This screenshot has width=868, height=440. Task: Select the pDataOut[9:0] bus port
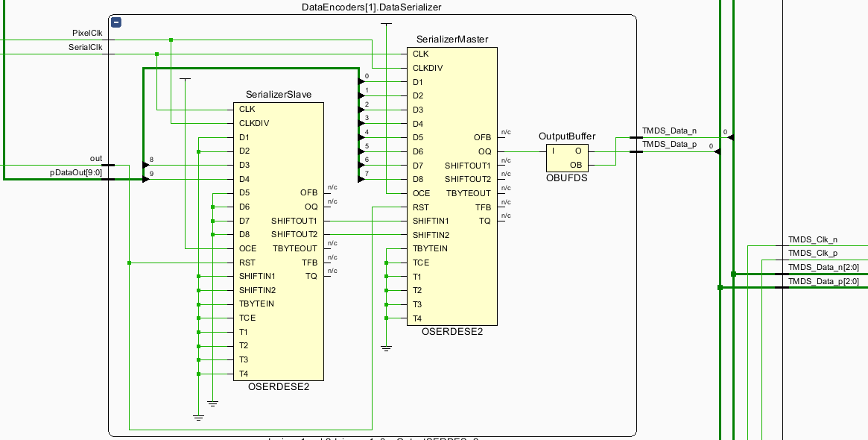pos(76,172)
